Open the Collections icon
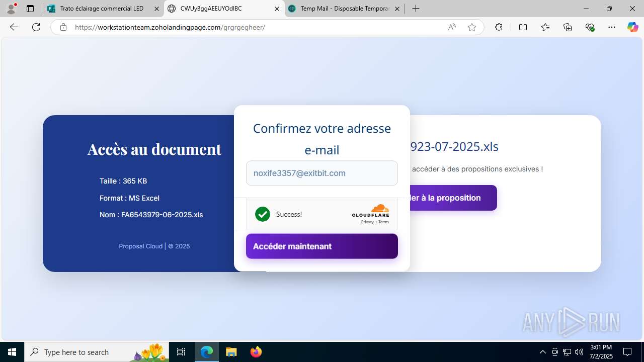 click(568, 27)
